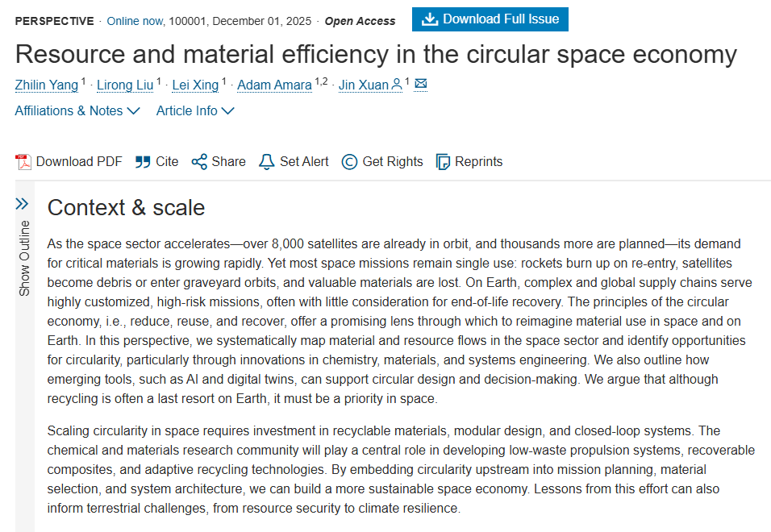Open author Zhilin Yang's profile link

click(x=46, y=85)
